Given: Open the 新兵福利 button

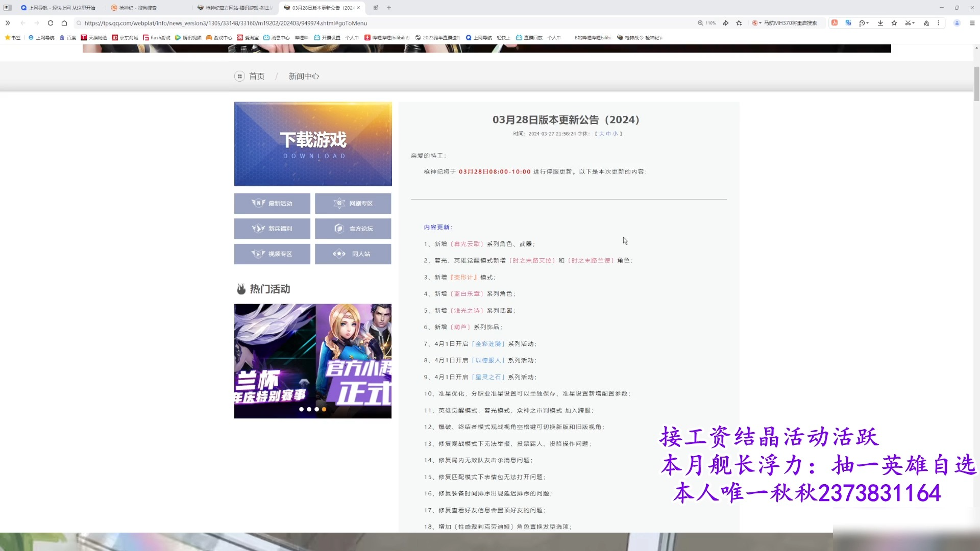Looking at the screenshot, I should pyautogui.click(x=272, y=229).
